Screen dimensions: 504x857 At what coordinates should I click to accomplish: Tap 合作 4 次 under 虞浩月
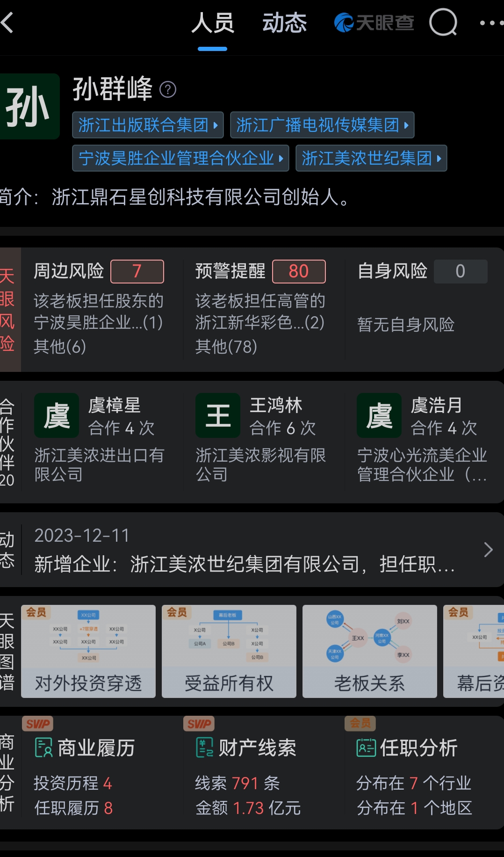coord(444,428)
